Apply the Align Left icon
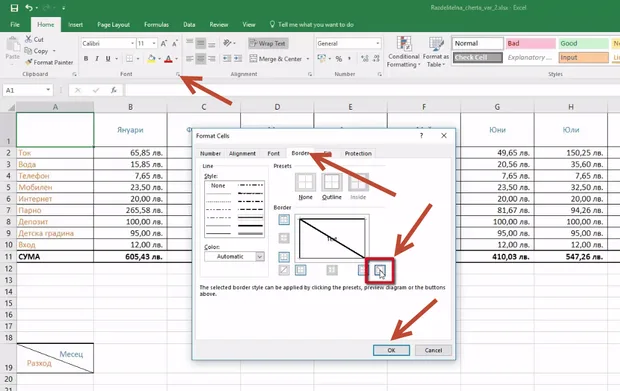The width and height of the screenshot is (620, 391). coord(190,59)
